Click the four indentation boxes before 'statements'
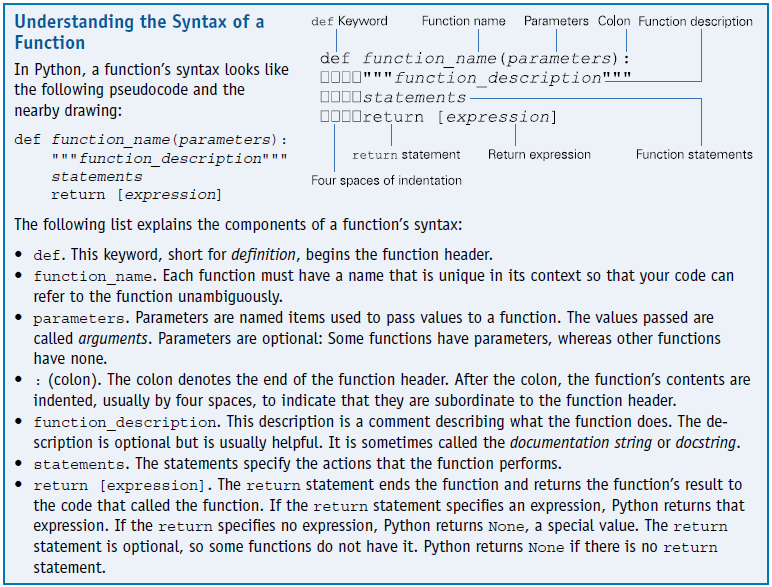This screenshot has height=587, width=772. [x=340, y=98]
